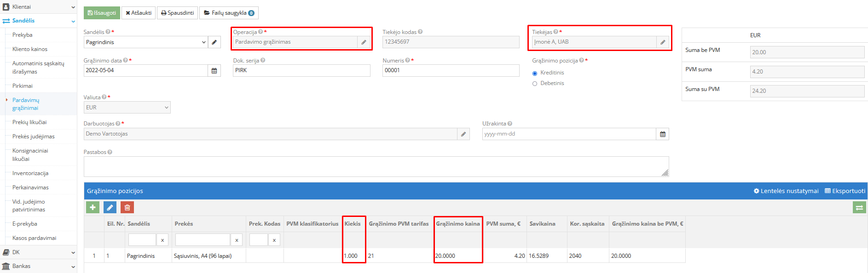868x273 pixels.
Task: Click the blue edit position pencil icon
Action: point(110,208)
